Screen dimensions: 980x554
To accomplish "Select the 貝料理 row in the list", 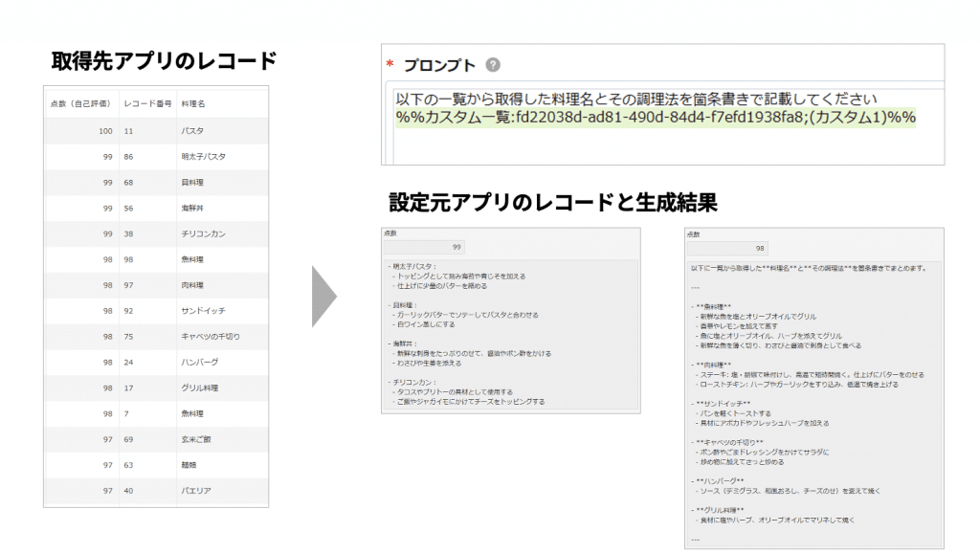I will [193, 182].
